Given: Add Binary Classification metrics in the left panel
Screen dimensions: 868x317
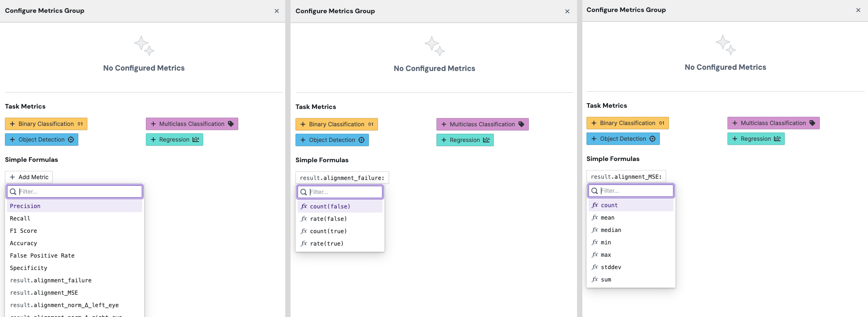Looking at the screenshot, I should pos(46,124).
